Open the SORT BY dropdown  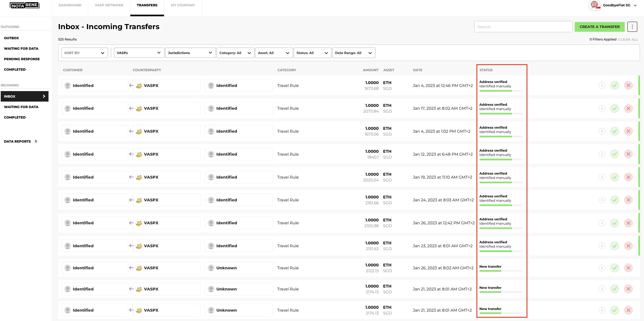[x=85, y=53]
